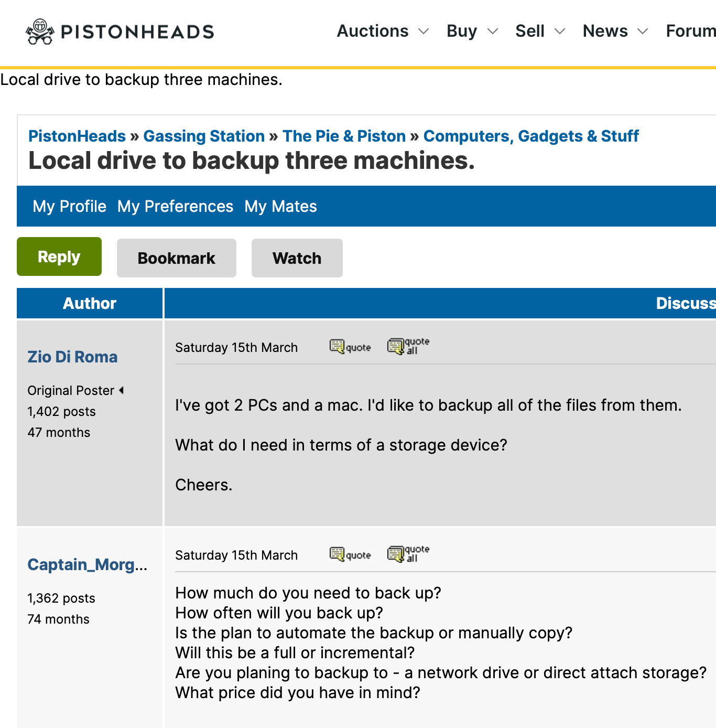Open Zio Di Roma's profile link
Viewport: 716px width, 728px height.
click(x=72, y=357)
